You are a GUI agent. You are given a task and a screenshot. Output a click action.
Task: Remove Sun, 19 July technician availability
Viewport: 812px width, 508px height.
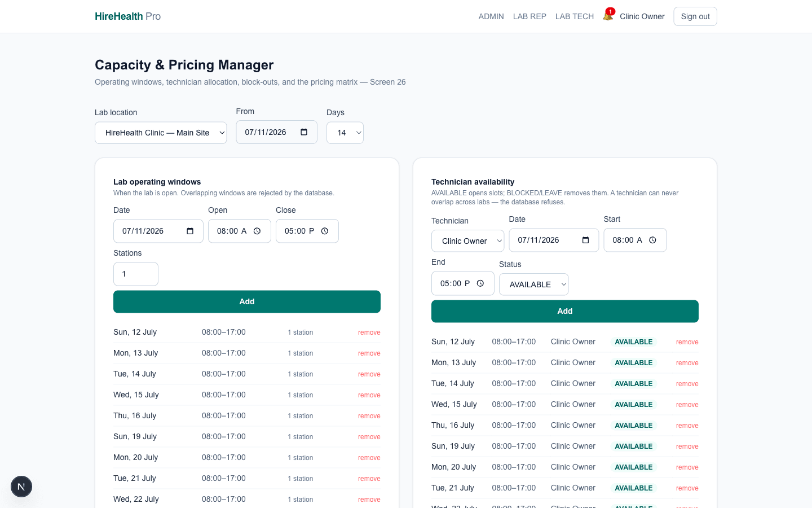687,446
